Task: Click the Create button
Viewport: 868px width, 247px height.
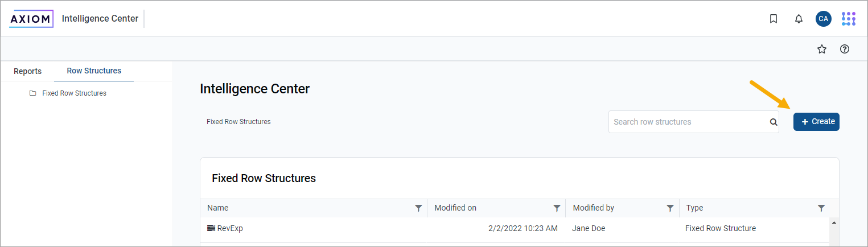Action: (816, 122)
